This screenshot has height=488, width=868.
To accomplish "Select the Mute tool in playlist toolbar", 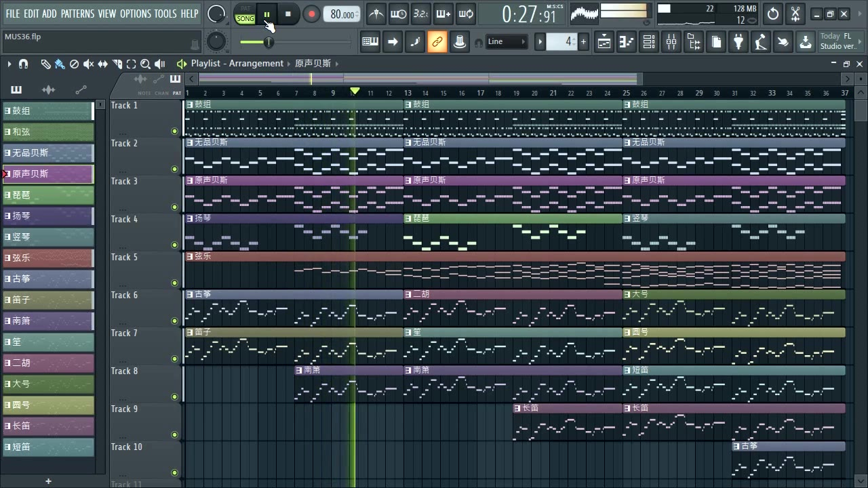I will [x=88, y=64].
